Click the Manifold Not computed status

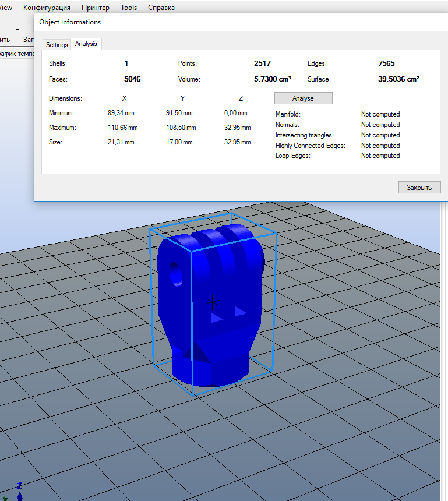380,114
